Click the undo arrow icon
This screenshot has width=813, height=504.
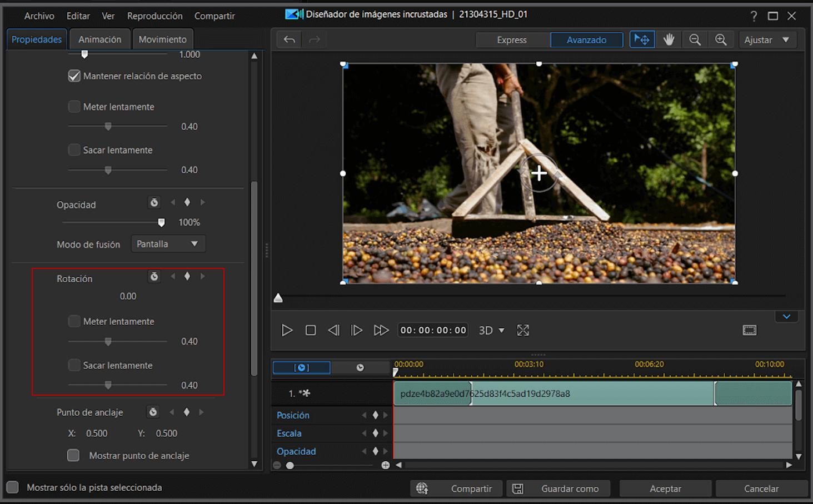[x=288, y=39]
